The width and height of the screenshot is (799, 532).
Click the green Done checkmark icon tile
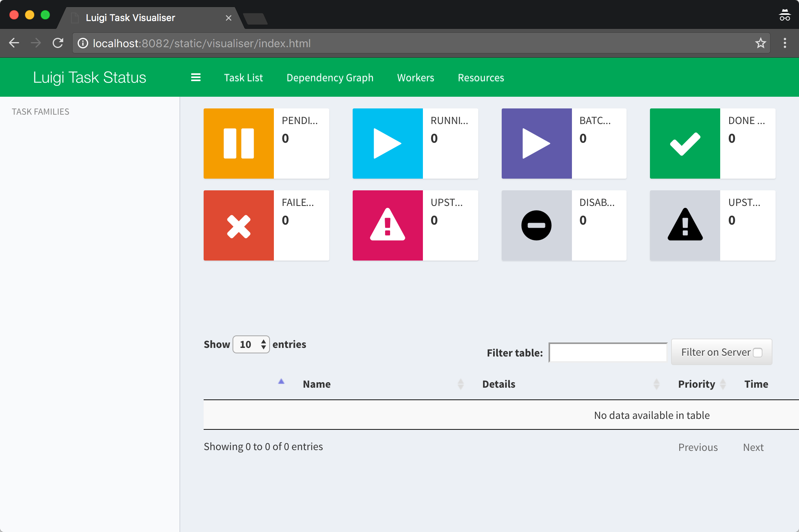[685, 144]
